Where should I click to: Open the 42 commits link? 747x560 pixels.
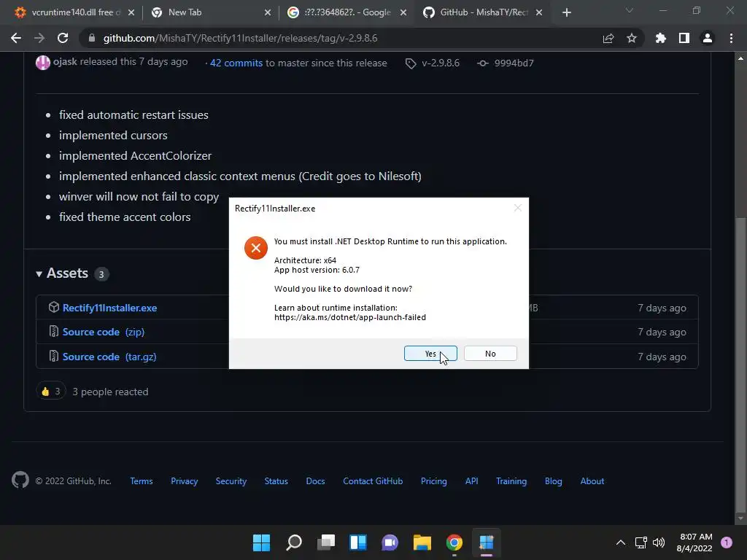click(236, 63)
